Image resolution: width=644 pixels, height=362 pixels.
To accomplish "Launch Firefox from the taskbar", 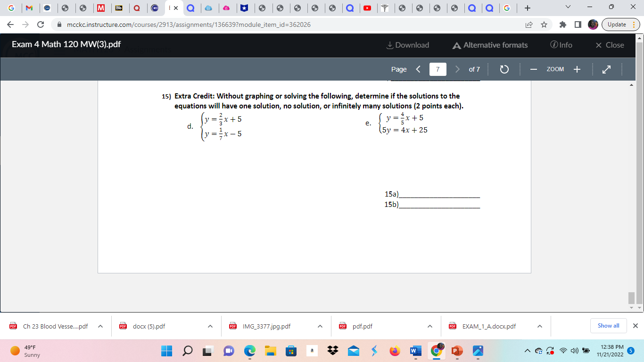I will click(x=395, y=351).
